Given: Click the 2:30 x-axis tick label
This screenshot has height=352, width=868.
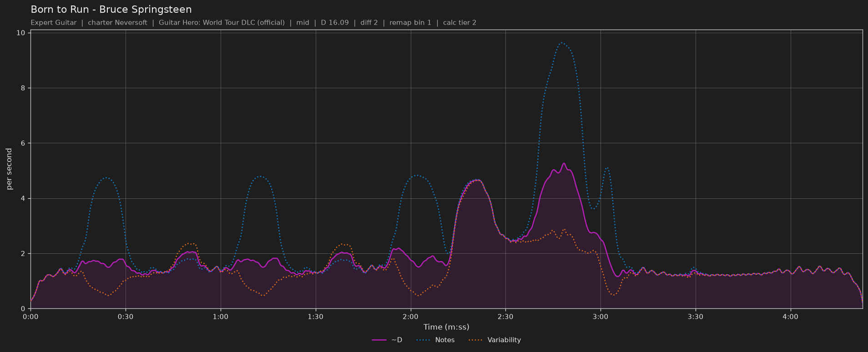Looking at the screenshot, I should coord(505,317).
